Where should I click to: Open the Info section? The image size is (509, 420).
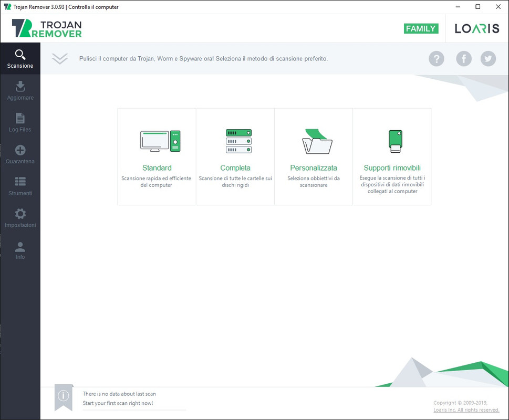(x=20, y=250)
